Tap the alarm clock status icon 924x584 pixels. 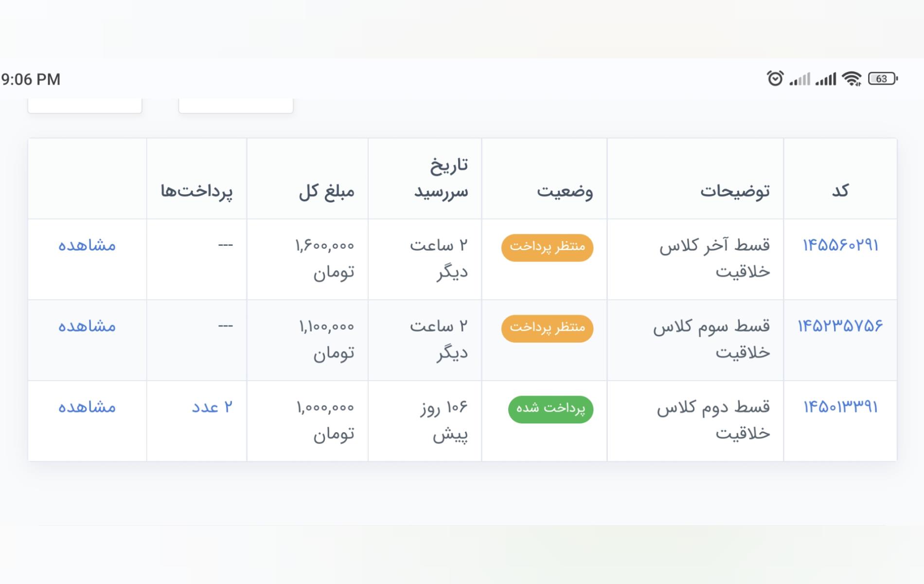775,78
